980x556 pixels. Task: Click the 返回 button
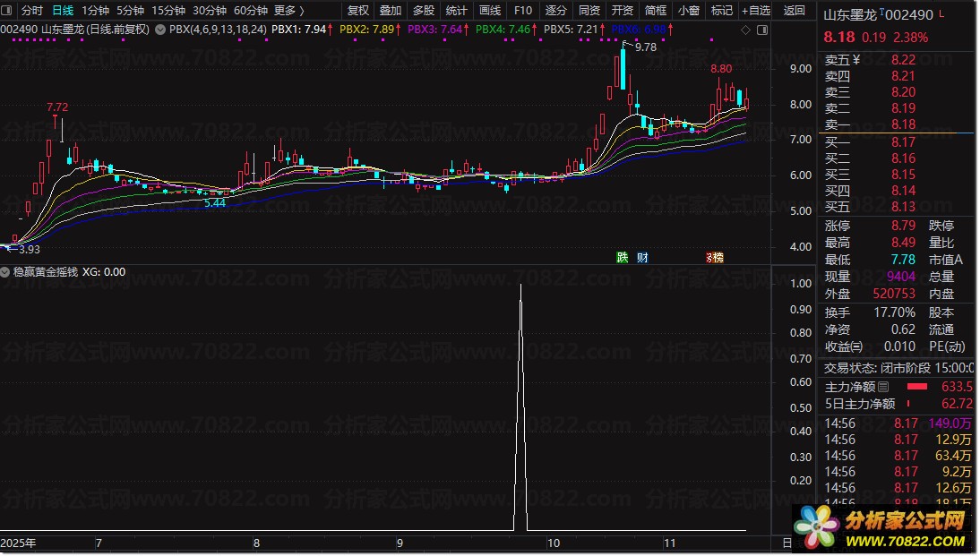click(x=794, y=11)
